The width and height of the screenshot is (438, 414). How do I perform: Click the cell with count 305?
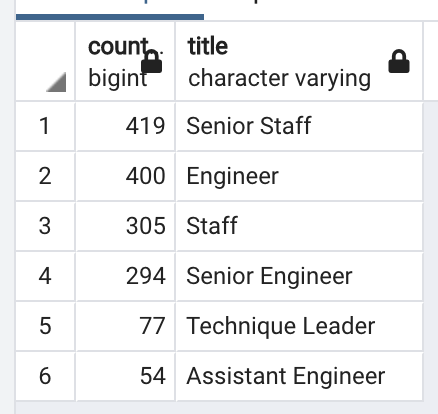click(x=125, y=226)
